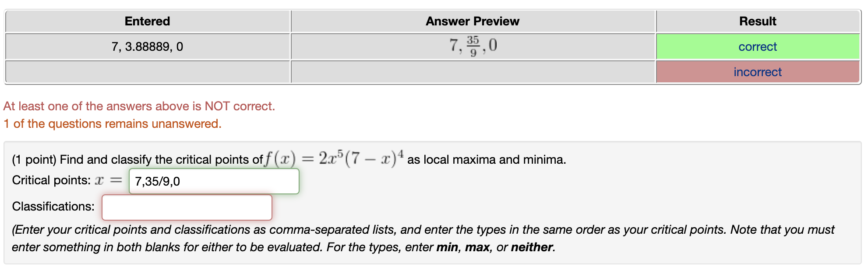The height and width of the screenshot is (274, 868).
Task: Click the Result column header
Action: click(757, 21)
